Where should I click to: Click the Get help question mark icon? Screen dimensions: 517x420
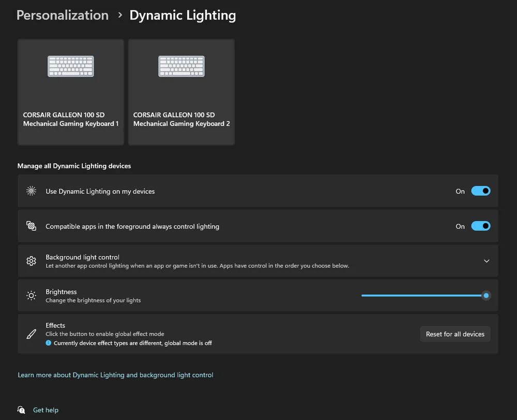(21, 410)
